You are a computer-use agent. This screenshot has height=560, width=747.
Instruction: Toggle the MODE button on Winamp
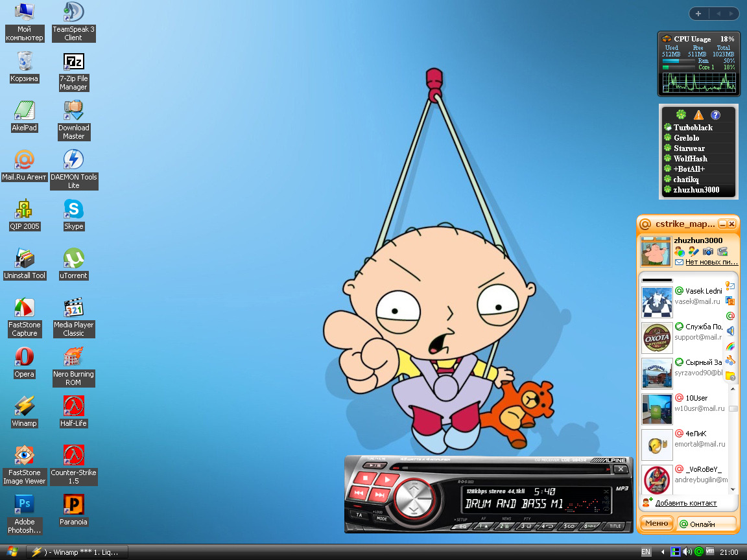[x=382, y=519]
